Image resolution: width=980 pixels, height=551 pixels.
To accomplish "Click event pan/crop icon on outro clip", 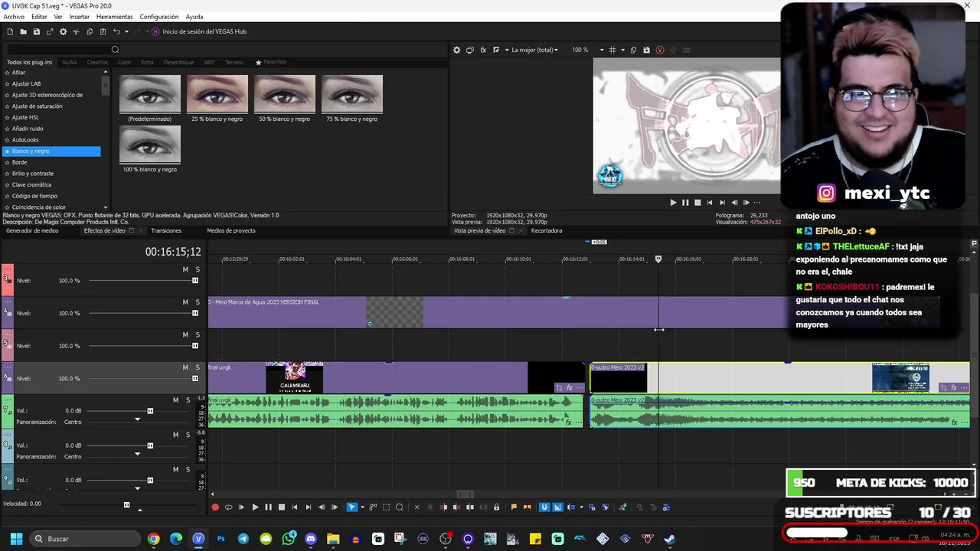I will pos(944,388).
